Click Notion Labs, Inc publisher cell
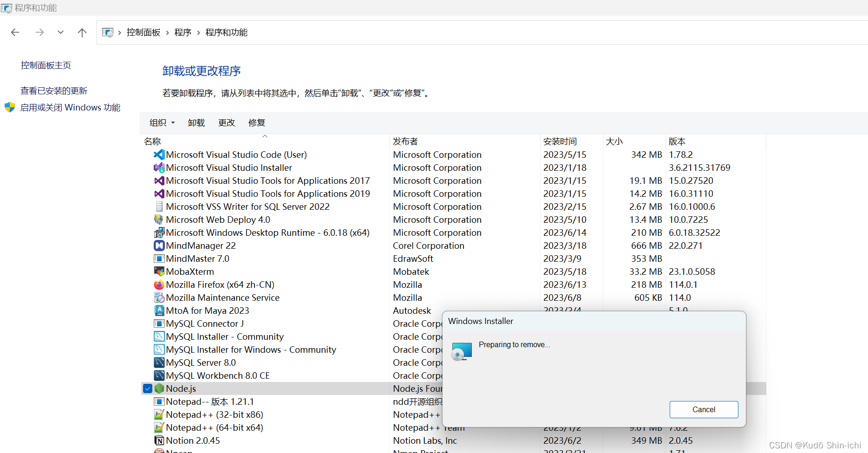 pos(425,440)
